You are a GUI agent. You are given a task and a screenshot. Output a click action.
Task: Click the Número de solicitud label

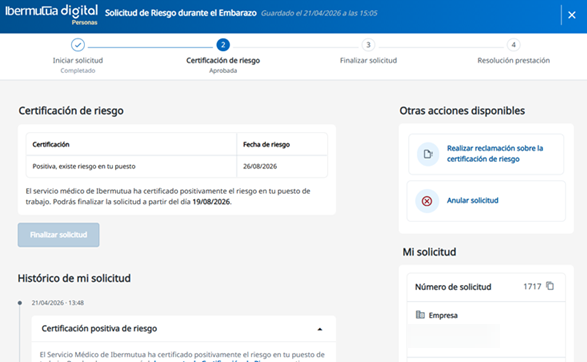(453, 287)
